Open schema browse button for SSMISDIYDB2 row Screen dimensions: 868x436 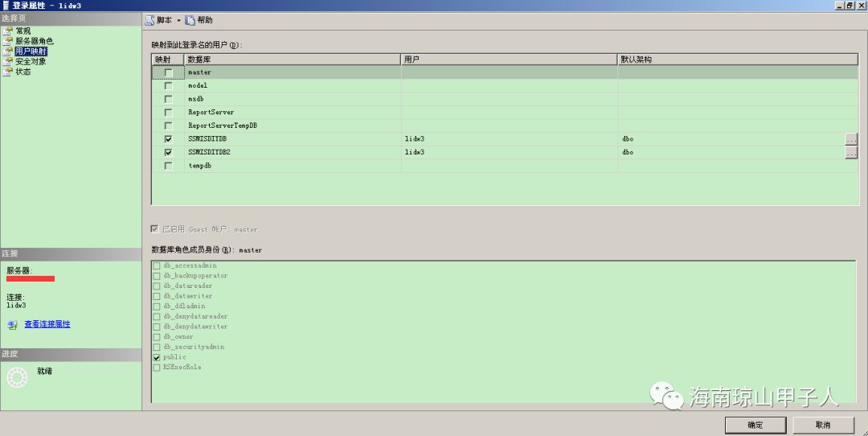[x=851, y=152]
